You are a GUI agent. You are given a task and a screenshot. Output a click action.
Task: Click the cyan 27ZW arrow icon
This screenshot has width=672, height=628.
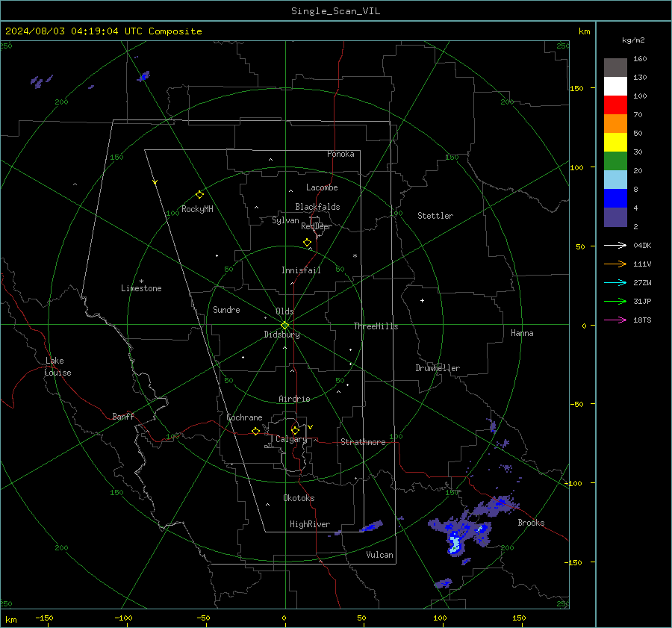[615, 283]
